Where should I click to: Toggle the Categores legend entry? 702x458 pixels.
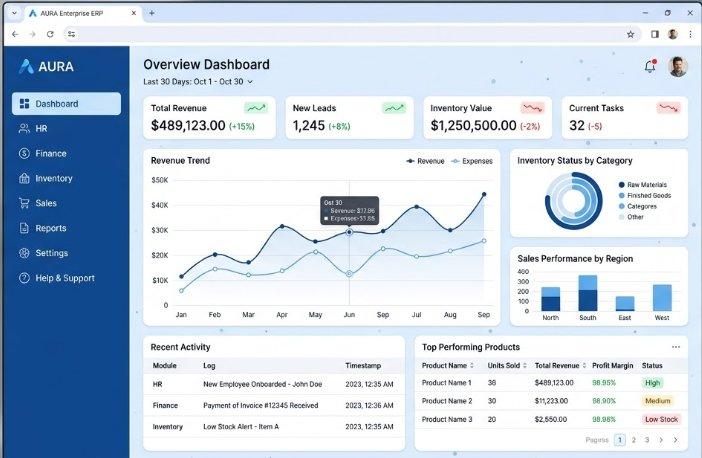638,206
